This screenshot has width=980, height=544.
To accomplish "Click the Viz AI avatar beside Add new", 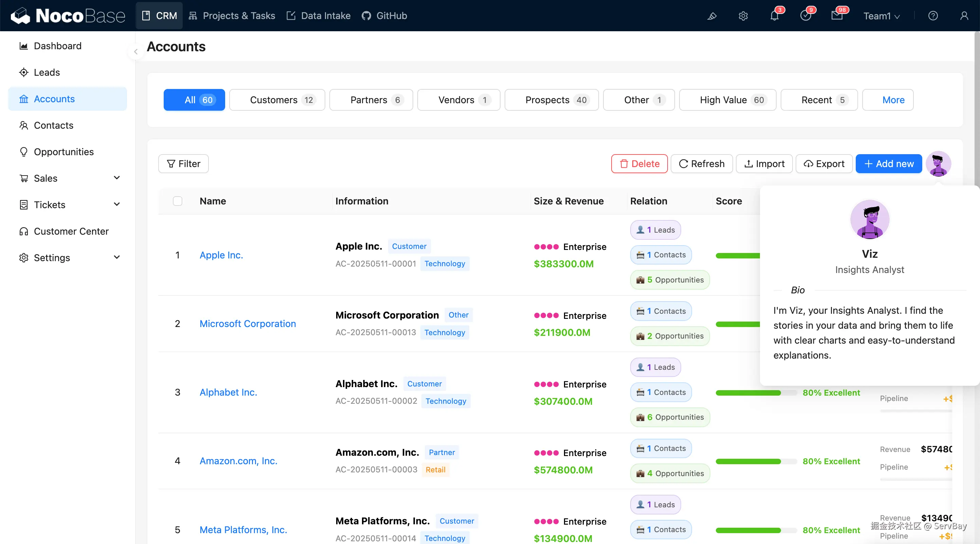I will pos(938,164).
